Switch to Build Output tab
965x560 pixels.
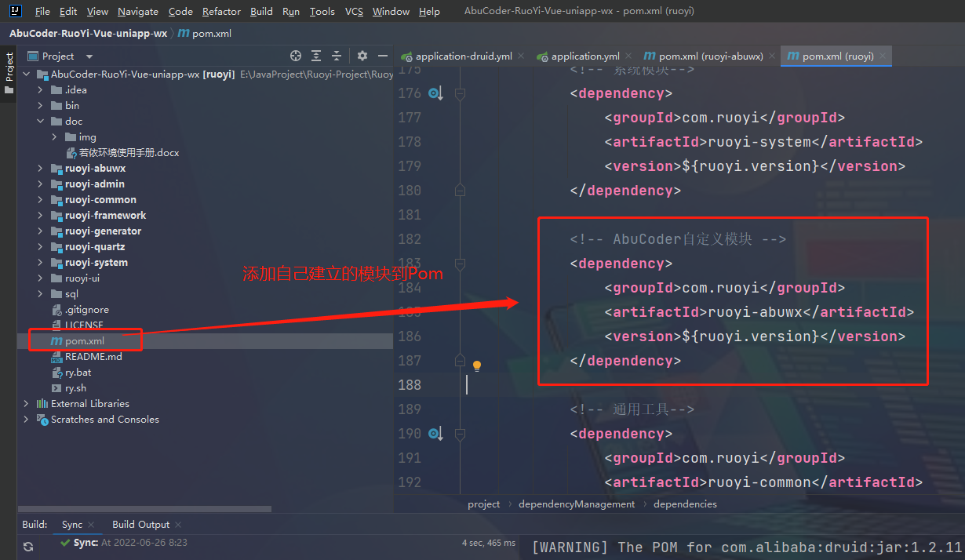140,525
